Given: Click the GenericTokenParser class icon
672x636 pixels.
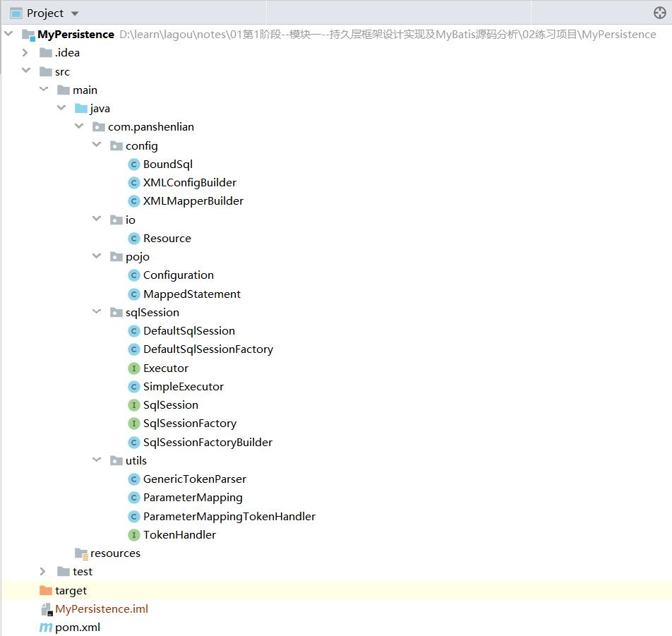Looking at the screenshot, I should point(133,479).
